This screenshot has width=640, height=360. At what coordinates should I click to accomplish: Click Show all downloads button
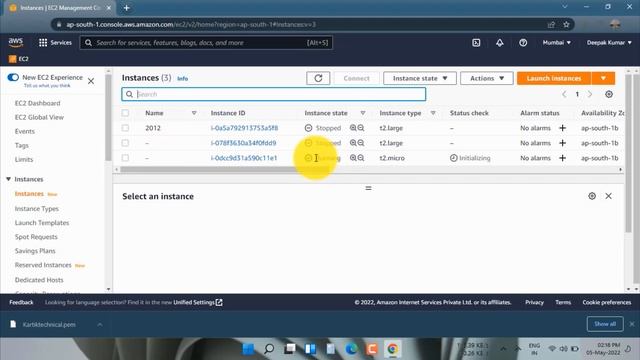[605, 324]
